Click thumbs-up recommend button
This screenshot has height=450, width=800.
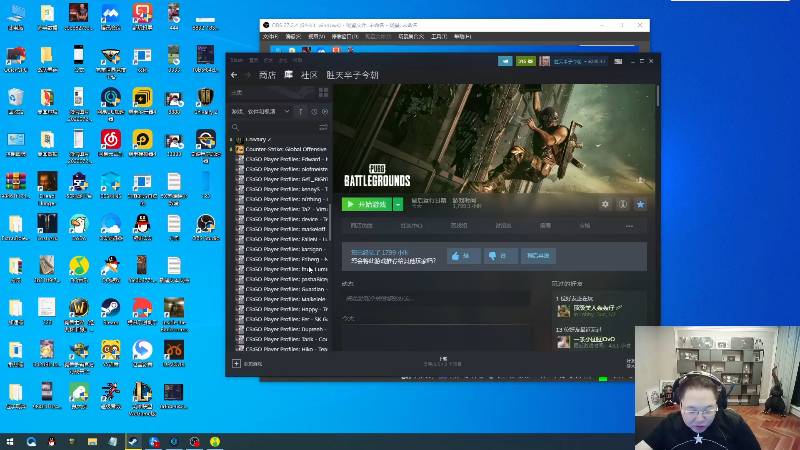click(x=463, y=256)
